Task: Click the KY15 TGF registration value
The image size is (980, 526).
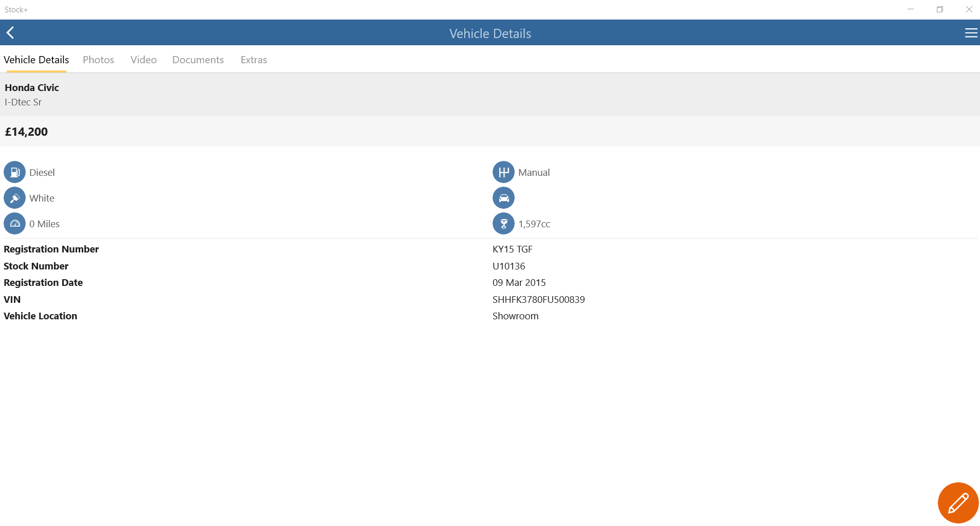Action: point(513,249)
